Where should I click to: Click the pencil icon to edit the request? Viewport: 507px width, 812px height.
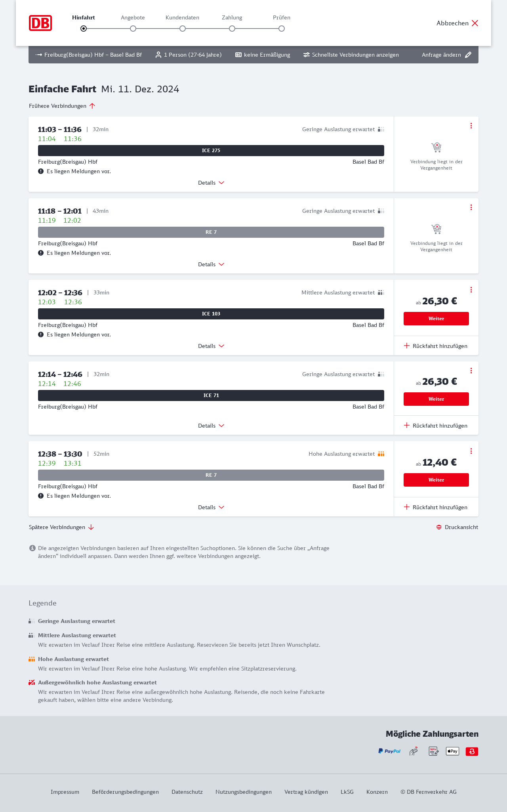[468, 55]
